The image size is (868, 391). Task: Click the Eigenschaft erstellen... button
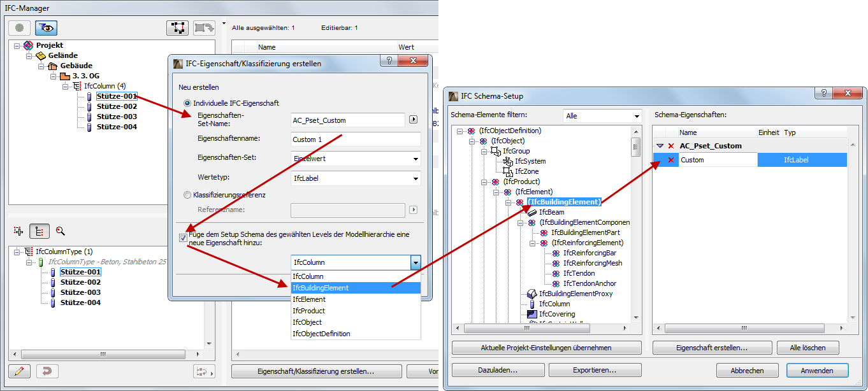[712, 348]
